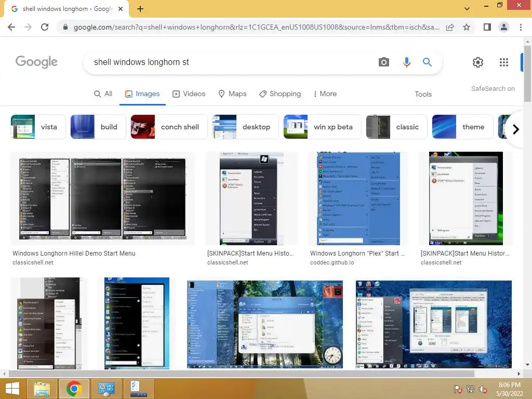532x399 pixels.
Task: Filter images by classic chip
Action: click(396, 127)
